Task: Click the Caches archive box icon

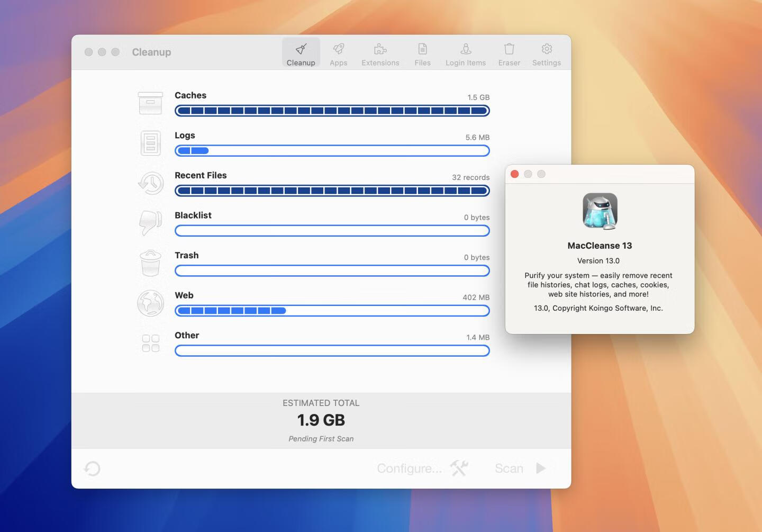Action: click(150, 103)
